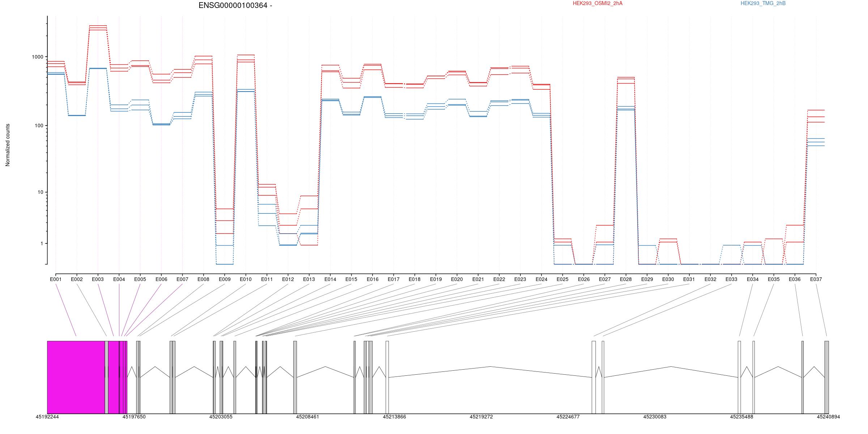
Task: Select the HEK293_TMG_2hB legend label
Action: click(x=763, y=4)
